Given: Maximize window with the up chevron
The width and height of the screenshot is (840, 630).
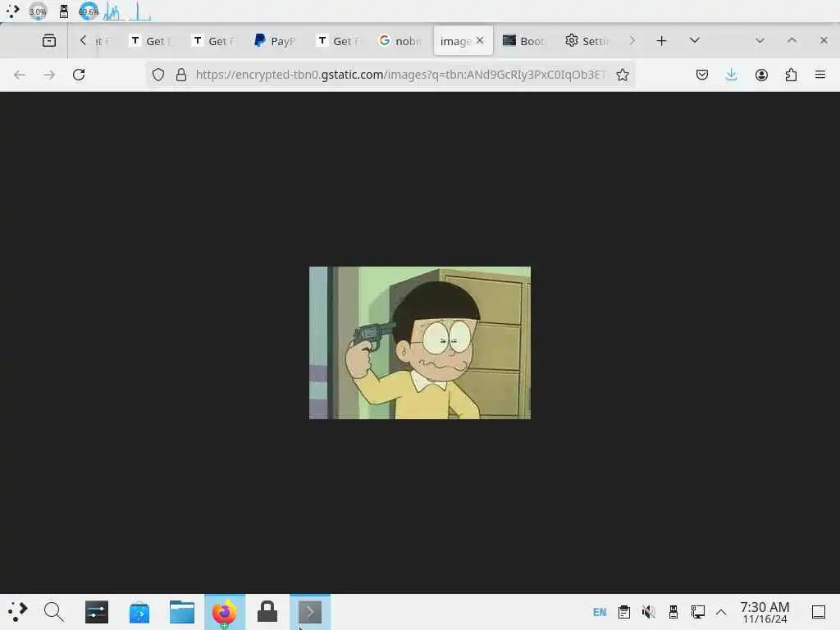Looking at the screenshot, I should (x=792, y=41).
